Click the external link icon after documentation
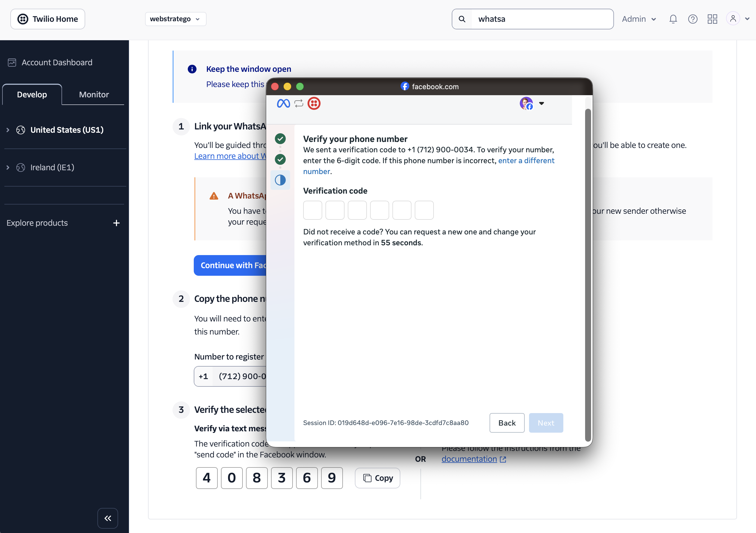Screen dimensions: 756x533 coord(503,459)
